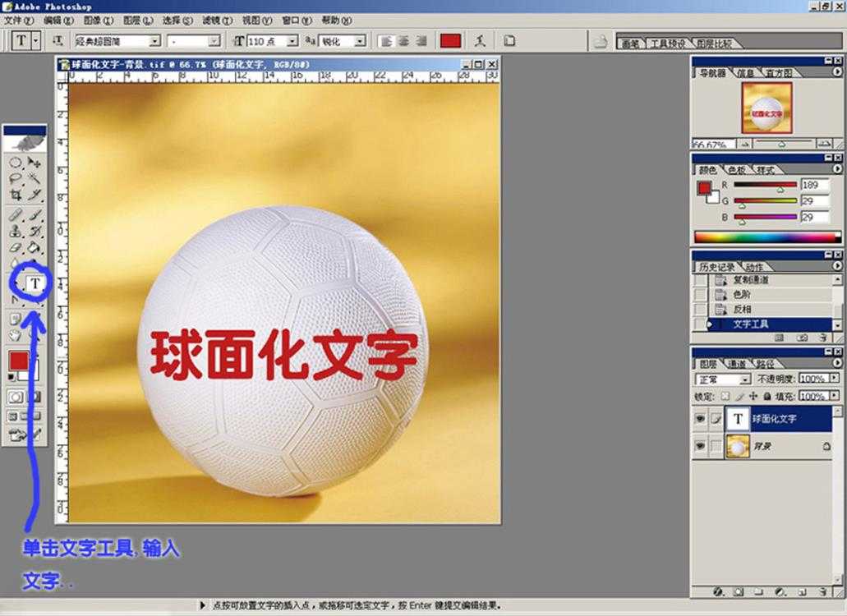Center align text in options bar
This screenshot has height=616, width=847.
pyautogui.click(x=403, y=41)
